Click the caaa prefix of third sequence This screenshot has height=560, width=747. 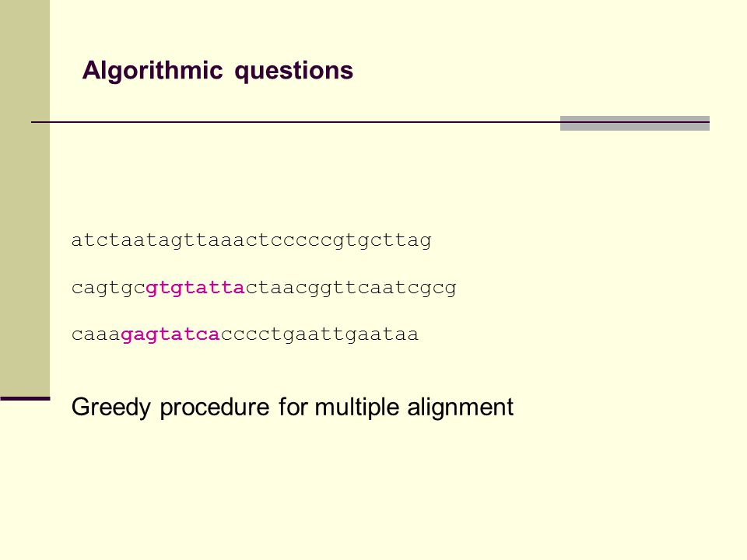(x=96, y=334)
